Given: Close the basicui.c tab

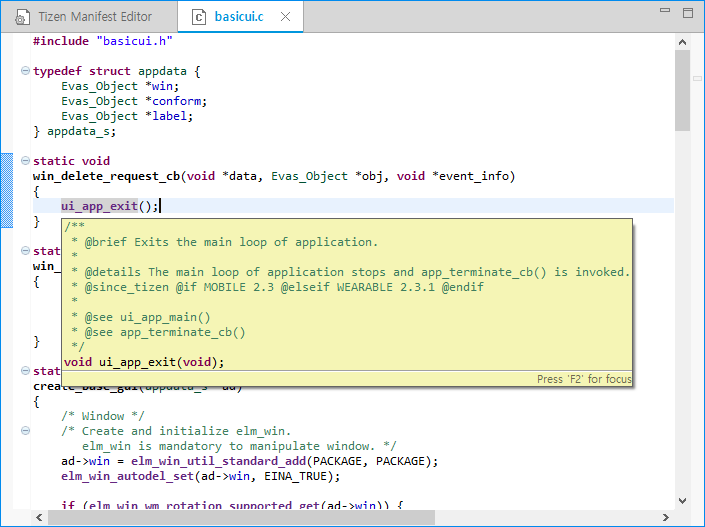Looking at the screenshot, I should 286,17.
